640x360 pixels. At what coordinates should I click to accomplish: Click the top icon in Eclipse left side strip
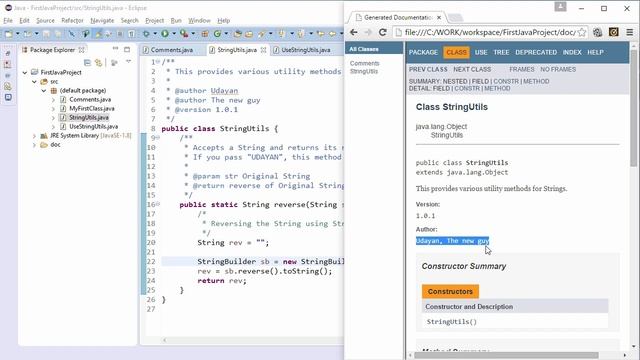click(x=8, y=53)
